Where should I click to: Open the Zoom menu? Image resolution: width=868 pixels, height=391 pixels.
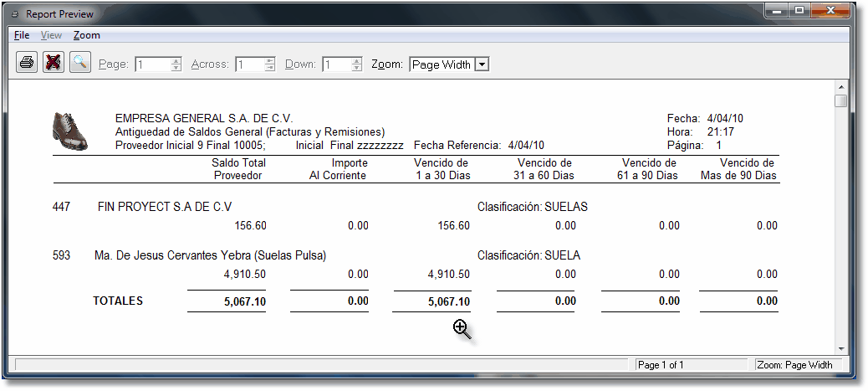(x=86, y=35)
